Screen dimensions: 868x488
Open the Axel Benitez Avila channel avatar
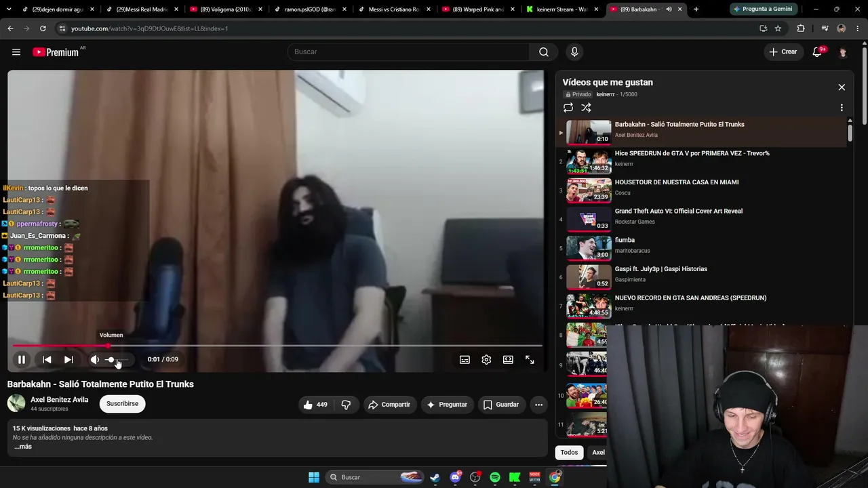tap(16, 404)
